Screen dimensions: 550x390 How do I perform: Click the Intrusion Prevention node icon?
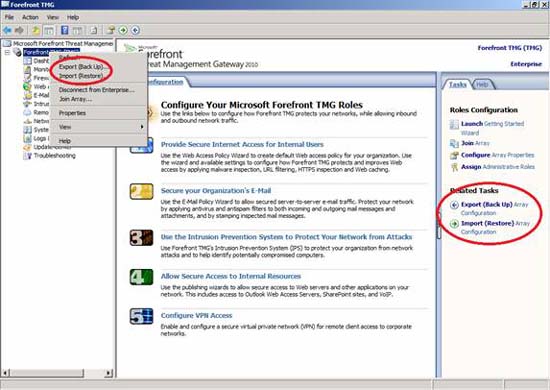pyautogui.click(x=27, y=104)
